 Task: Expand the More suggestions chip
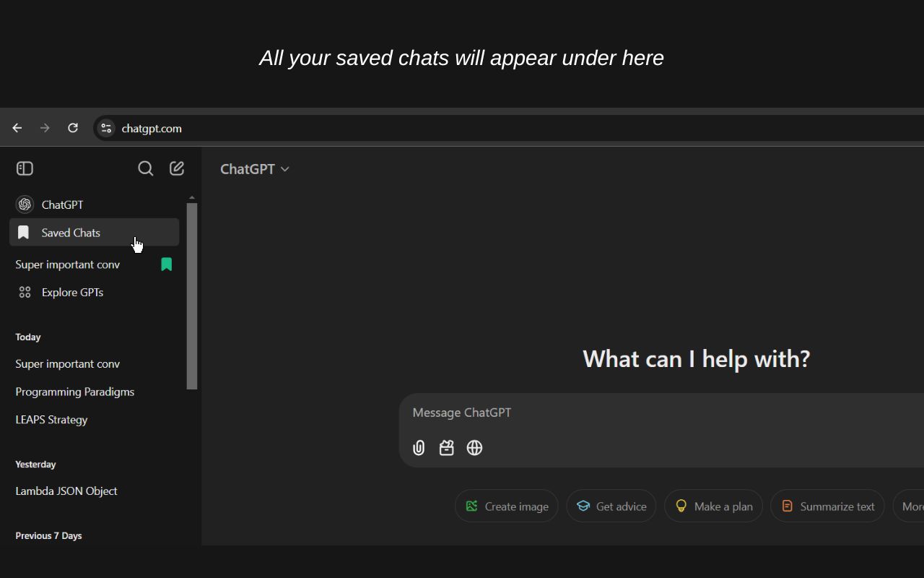pyautogui.click(x=912, y=506)
